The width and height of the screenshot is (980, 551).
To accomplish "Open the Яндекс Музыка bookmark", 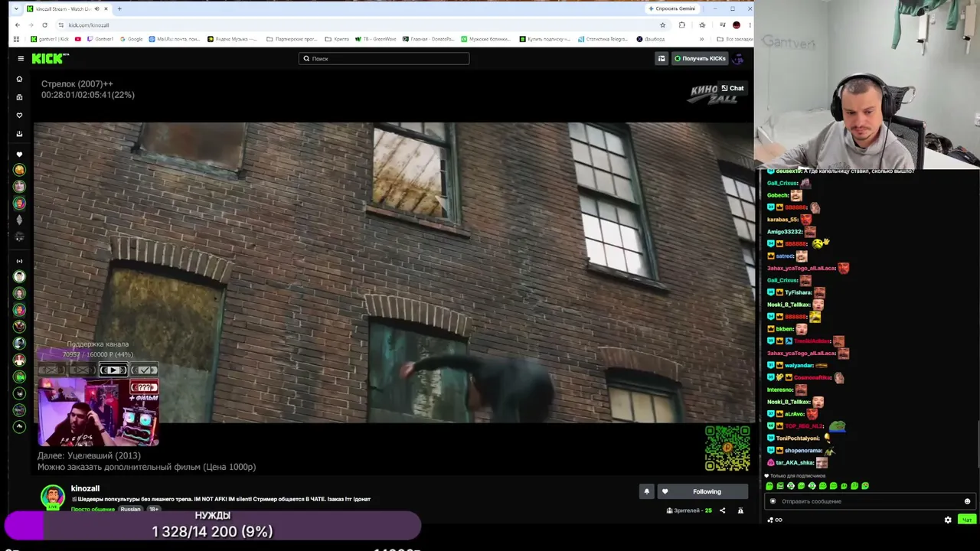I will point(234,39).
